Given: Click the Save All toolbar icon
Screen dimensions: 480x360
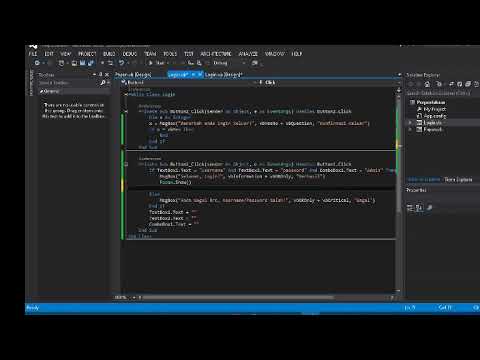Looking at the screenshot, I should click(91, 63).
